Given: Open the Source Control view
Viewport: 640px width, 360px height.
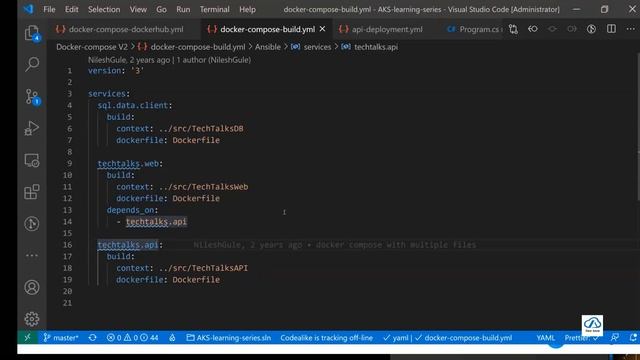Looking at the screenshot, I should point(32,97).
